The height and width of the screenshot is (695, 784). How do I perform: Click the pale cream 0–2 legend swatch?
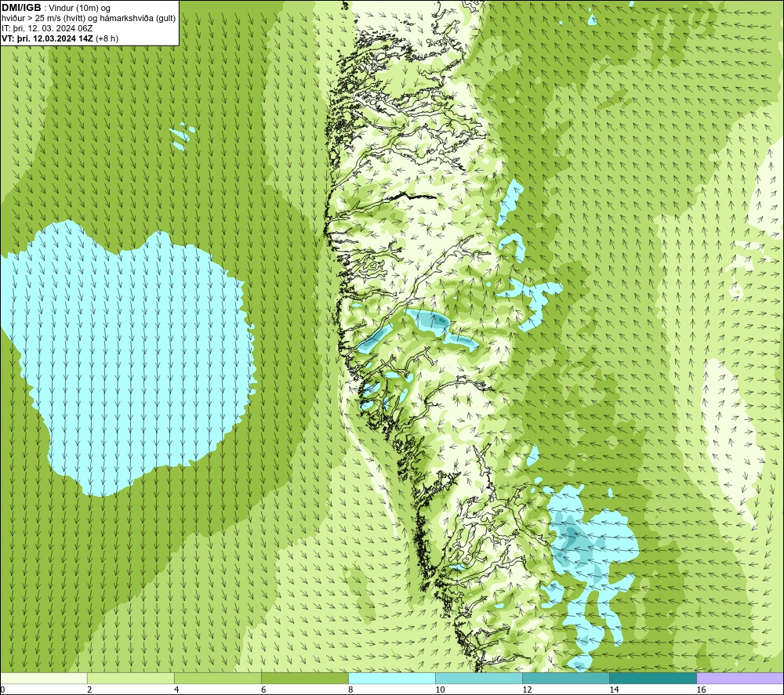pyautogui.click(x=43, y=678)
